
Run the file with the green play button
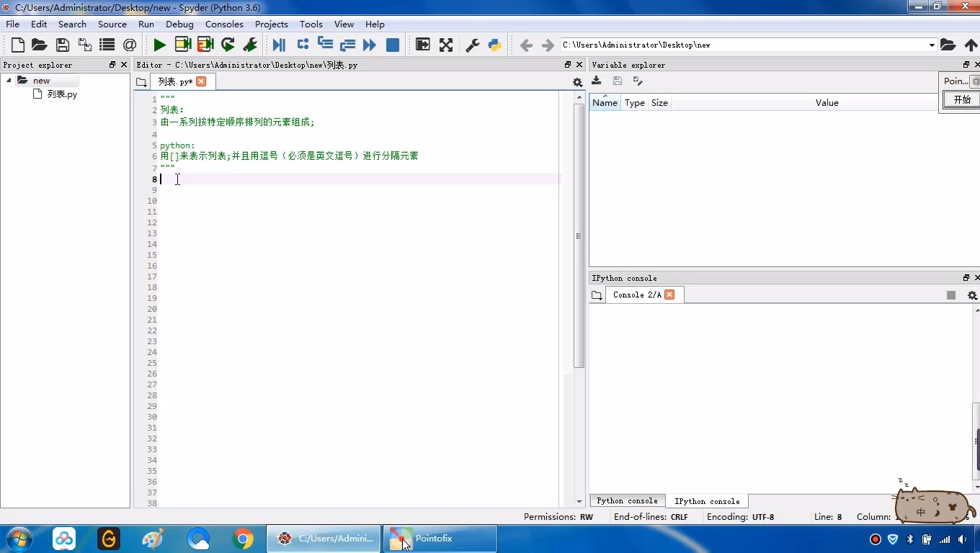(159, 45)
